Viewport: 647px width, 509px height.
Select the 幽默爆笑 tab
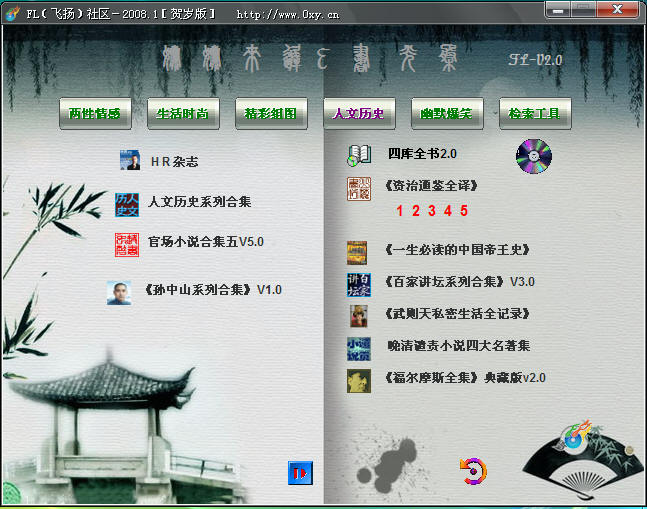447,114
